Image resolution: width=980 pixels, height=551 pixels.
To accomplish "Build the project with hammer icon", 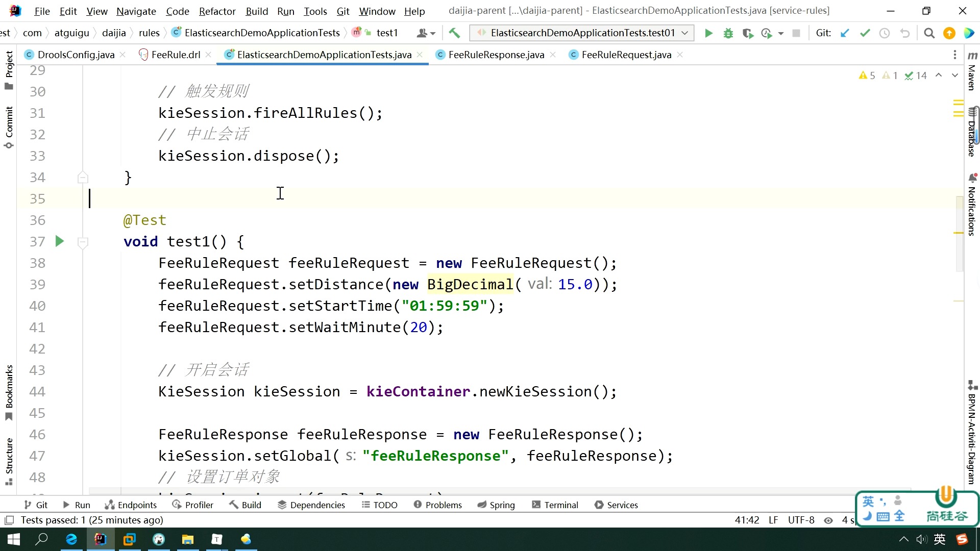I will point(454,33).
